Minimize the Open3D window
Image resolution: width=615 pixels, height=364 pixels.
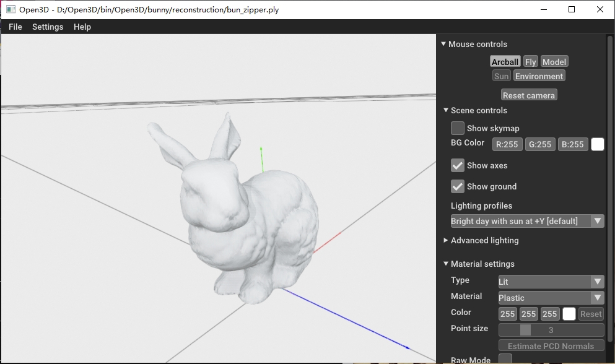click(x=544, y=9)
